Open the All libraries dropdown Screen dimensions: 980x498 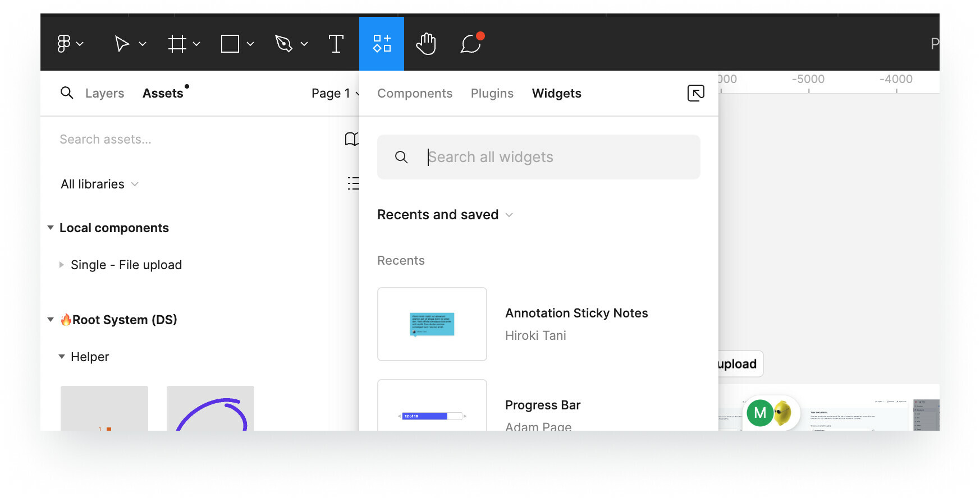pos(99,184)
